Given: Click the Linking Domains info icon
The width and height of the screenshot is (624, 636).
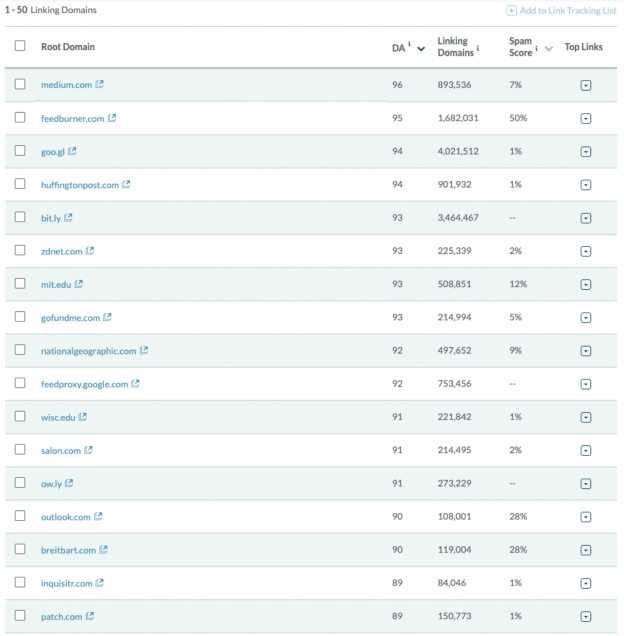Looking at the screenshot, I should pos(478,48).
